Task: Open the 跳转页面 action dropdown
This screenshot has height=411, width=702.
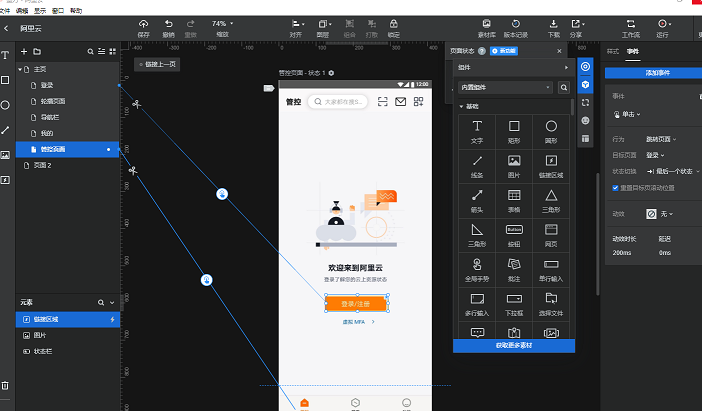Action: [x=661, y=139]
